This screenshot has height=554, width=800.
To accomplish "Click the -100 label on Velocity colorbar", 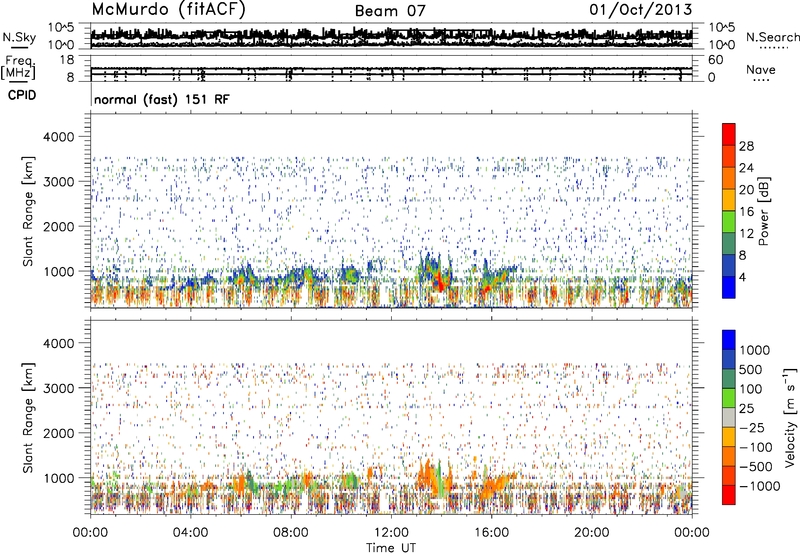I will tap(755, 447).
